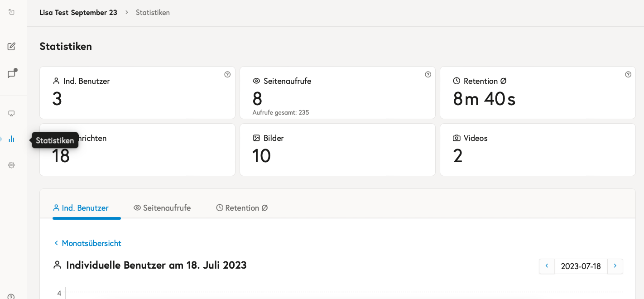Show the help info for the Retention Ø card

(628, 74)
